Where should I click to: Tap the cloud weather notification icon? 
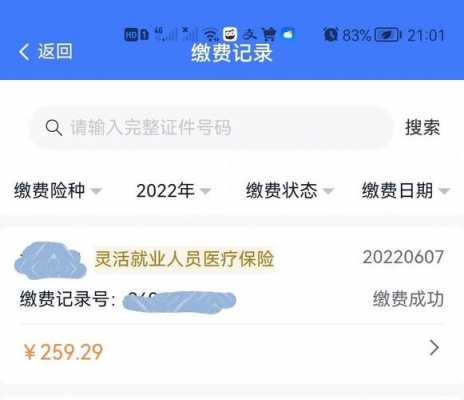click(x=288, y=34)
